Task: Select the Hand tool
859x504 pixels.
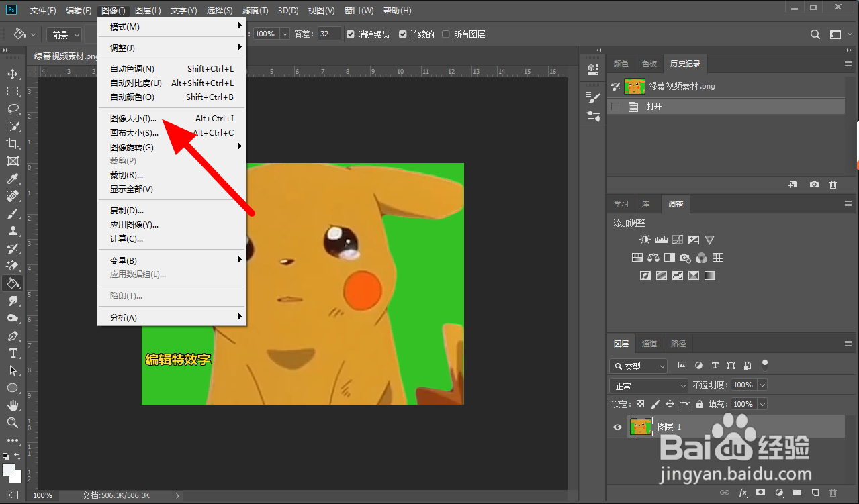Action: (x=13, y=405)
